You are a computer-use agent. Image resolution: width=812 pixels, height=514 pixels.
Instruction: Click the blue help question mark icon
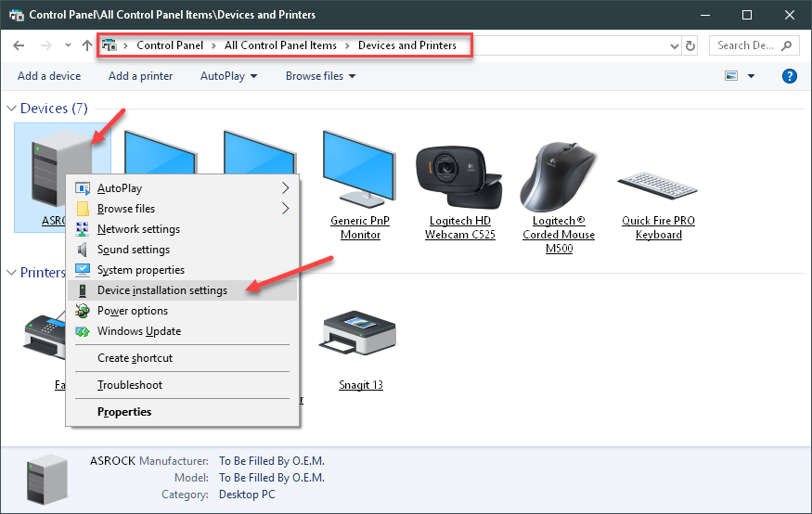tap(789, 76)
